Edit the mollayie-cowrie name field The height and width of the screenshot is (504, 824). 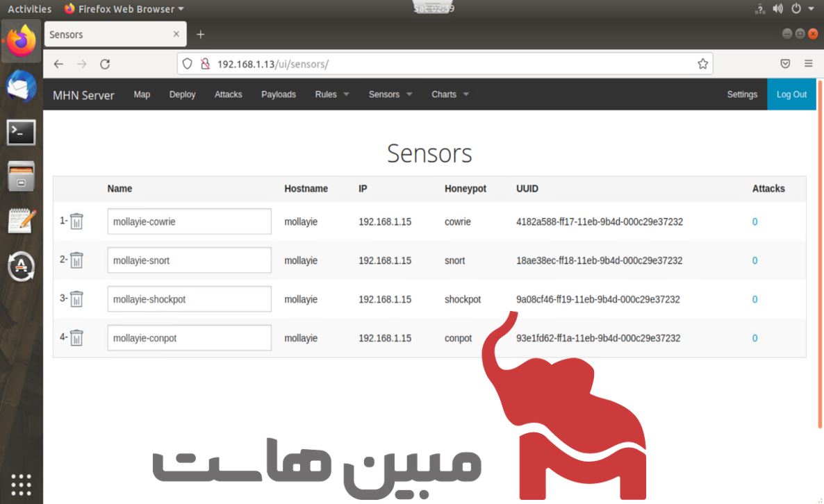pyautogui.click(x=189, y=221)
